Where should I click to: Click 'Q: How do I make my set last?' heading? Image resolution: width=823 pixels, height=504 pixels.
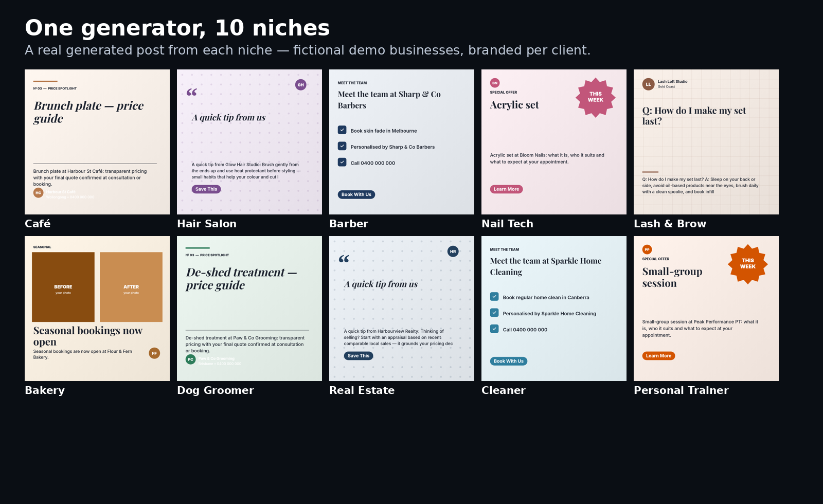point(694,116)
